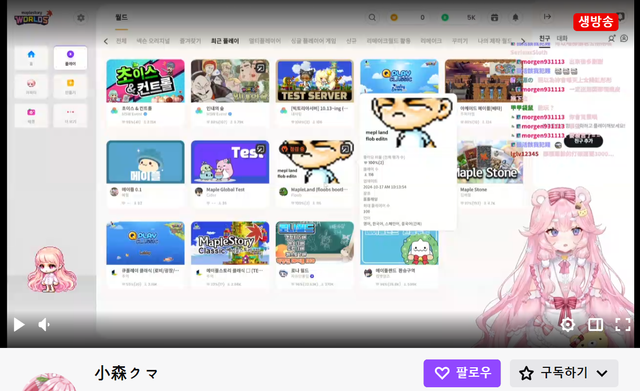640x391 pixels.
Task: Open the MapleStory Classic world thumbnail
Action: point(230,243)
